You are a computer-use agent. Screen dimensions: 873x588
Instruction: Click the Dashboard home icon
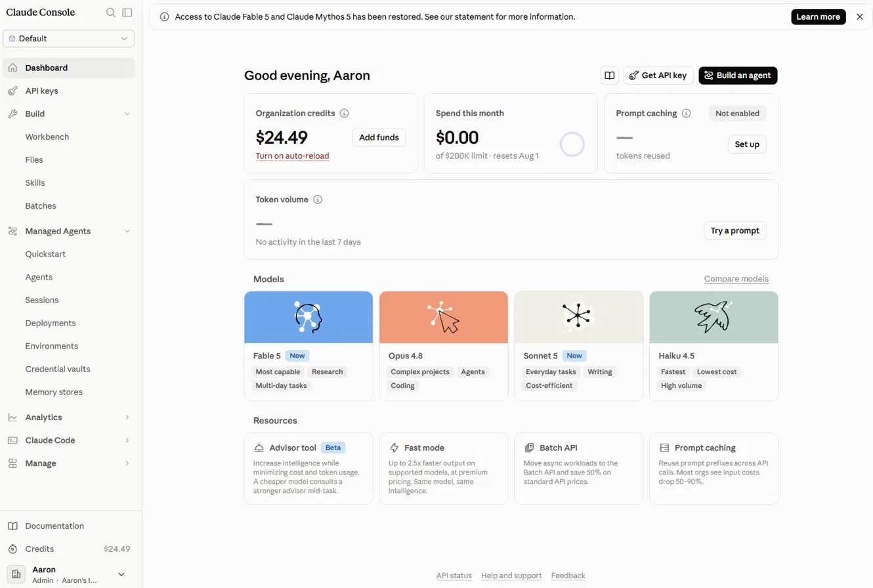tap(12, 68)
